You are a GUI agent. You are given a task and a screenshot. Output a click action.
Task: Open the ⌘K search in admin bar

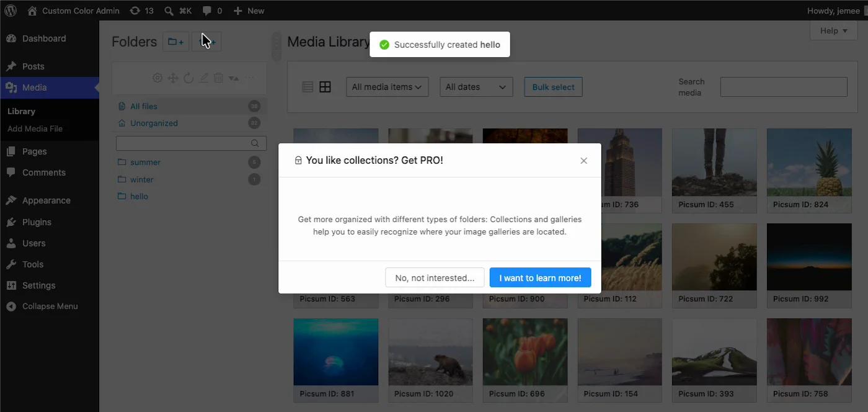pos(178,11)
